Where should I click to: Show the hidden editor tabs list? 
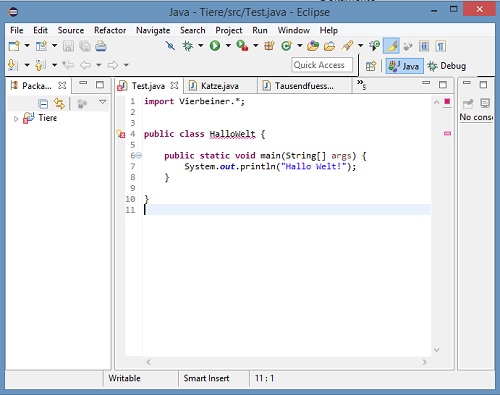pyautogui.click(x=362, y=84)
